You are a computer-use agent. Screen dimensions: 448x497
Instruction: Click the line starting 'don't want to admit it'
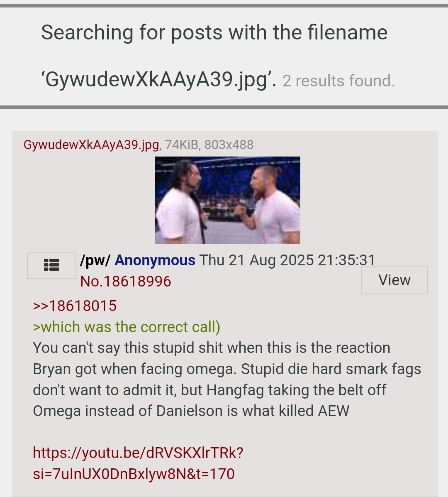pos(209,390)
